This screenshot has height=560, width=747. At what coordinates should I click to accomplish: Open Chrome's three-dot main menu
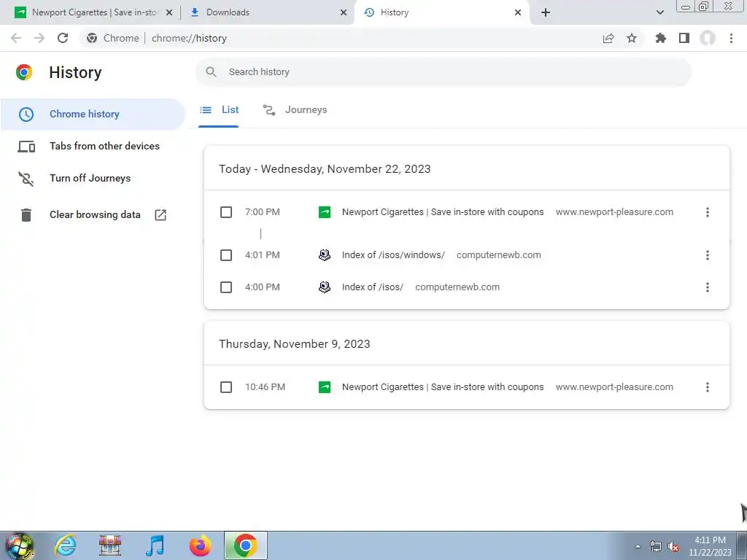(x=731, y=38)
